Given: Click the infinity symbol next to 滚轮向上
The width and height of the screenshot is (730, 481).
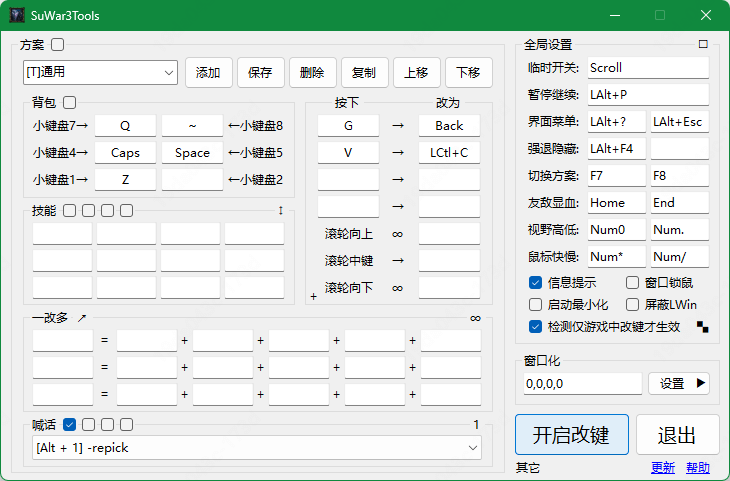Looking at the screenshot, I should pyautogui.click(x=397, y=234).
